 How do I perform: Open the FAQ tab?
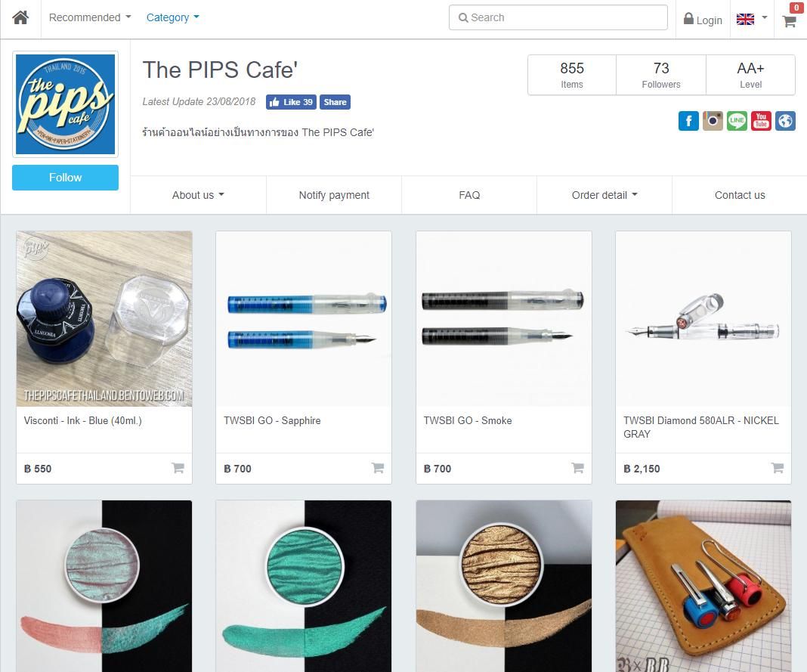coord(469,195)
